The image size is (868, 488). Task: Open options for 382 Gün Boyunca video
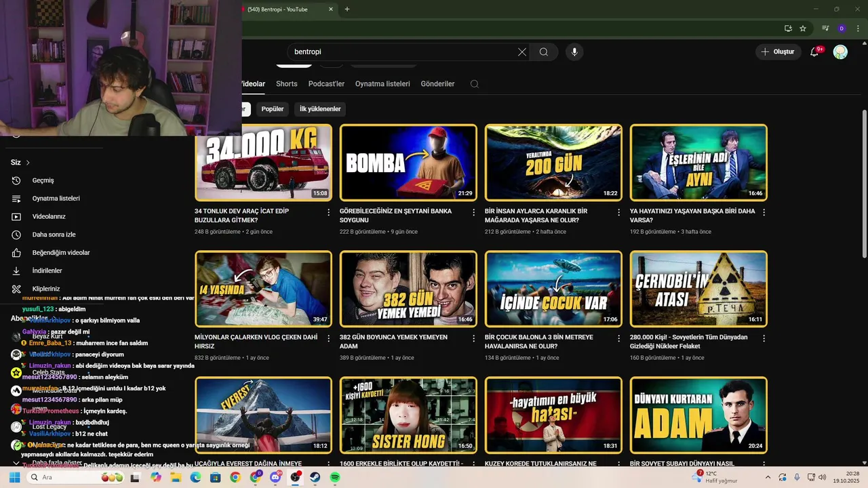(x=474, y=338)
